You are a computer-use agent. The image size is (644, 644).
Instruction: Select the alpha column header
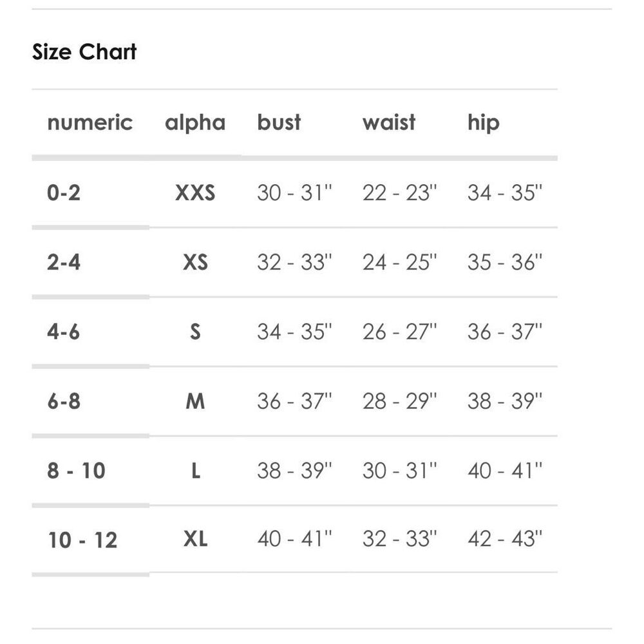(195, 123)
